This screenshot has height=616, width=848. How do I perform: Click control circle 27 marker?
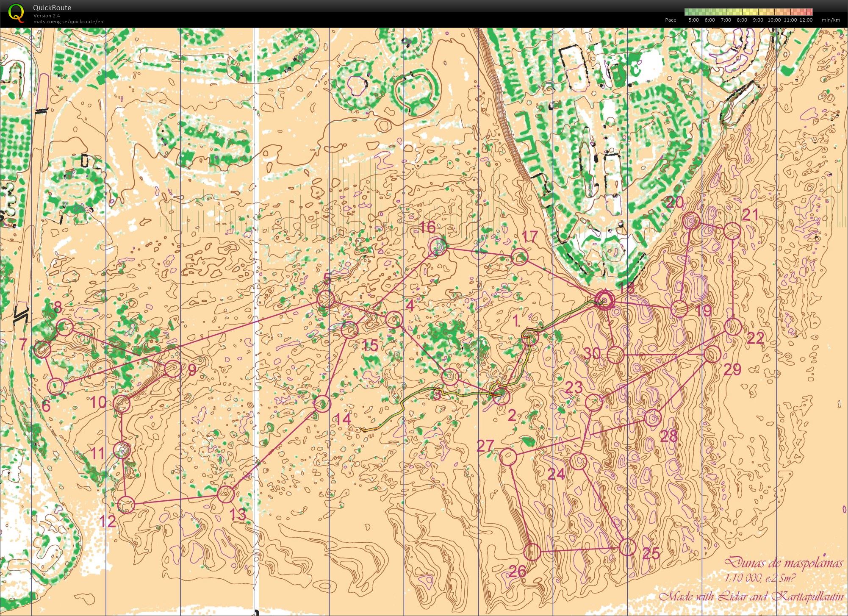click(508, 457)
